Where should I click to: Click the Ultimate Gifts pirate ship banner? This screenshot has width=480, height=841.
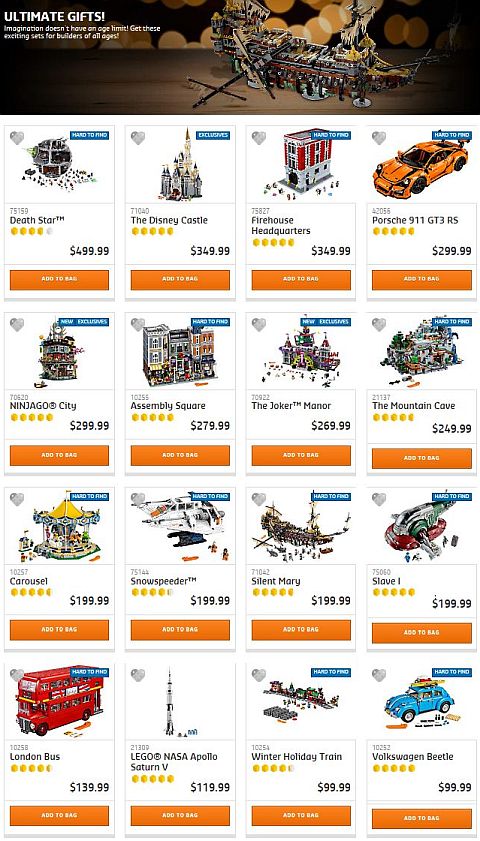240,57
